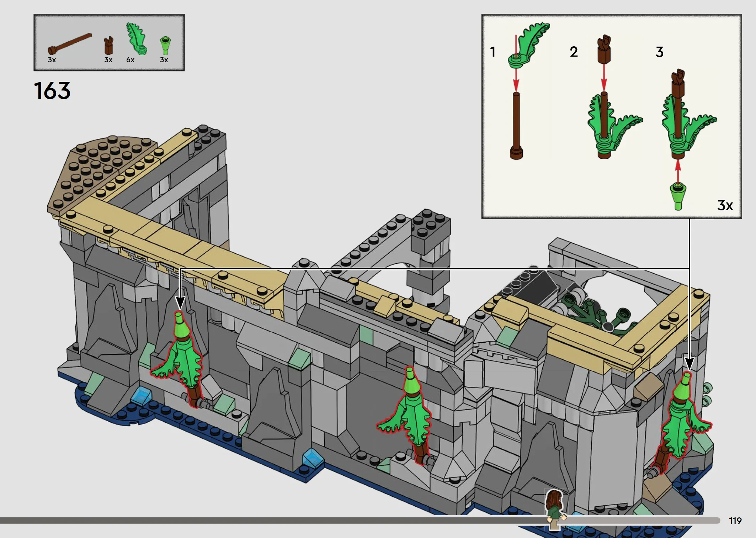This screenshot has width=756, height=538.
Task: Click the page number 119
Action: (x=735, y=521)
